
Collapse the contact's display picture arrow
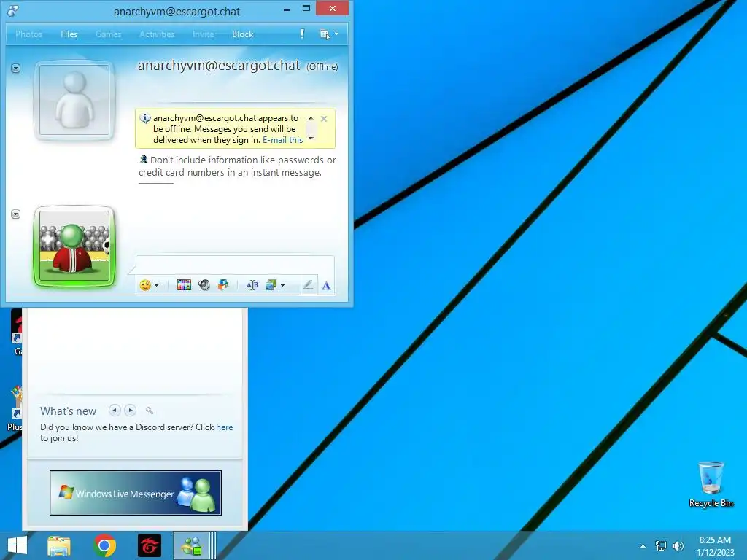(16, 69)
